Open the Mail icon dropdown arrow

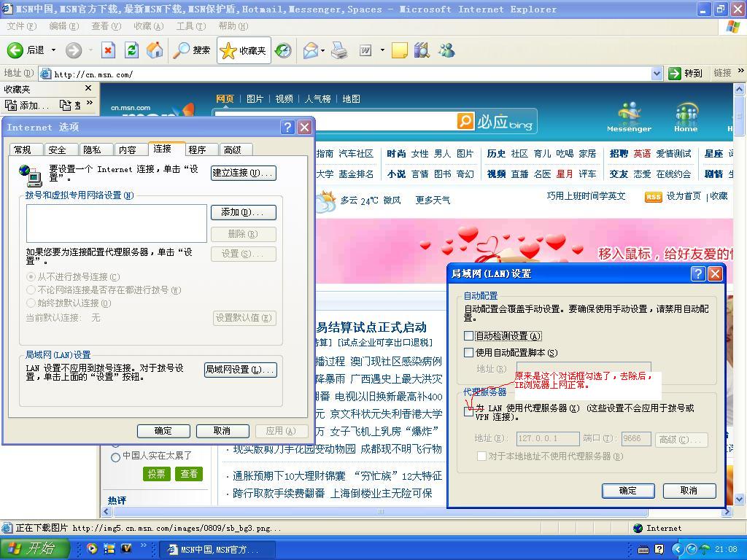[323, 50]
